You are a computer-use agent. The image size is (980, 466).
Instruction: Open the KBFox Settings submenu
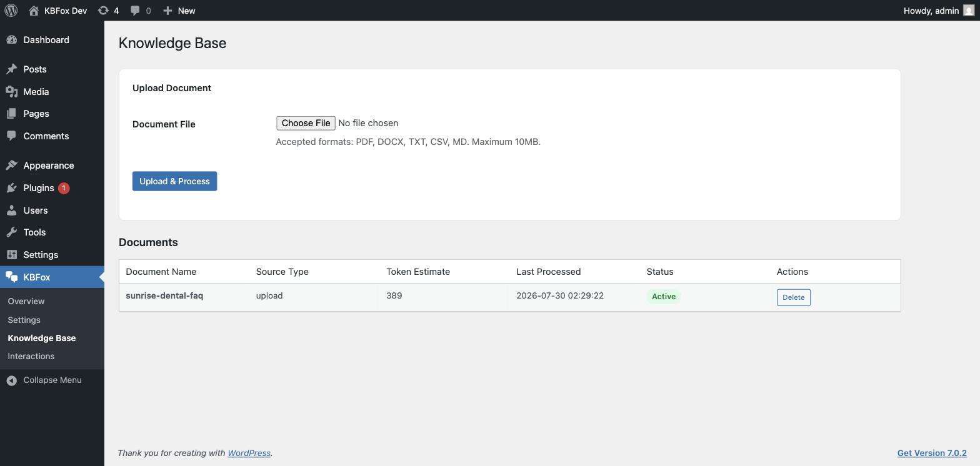coord(24,320)
